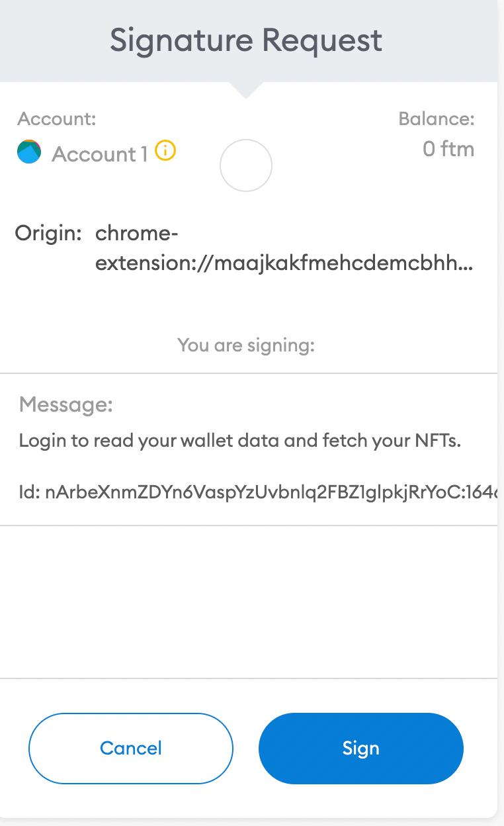Click the Id: nArbeXnm string line
Image resolution: width=504 pixels, height=826 pixels.
258,492
